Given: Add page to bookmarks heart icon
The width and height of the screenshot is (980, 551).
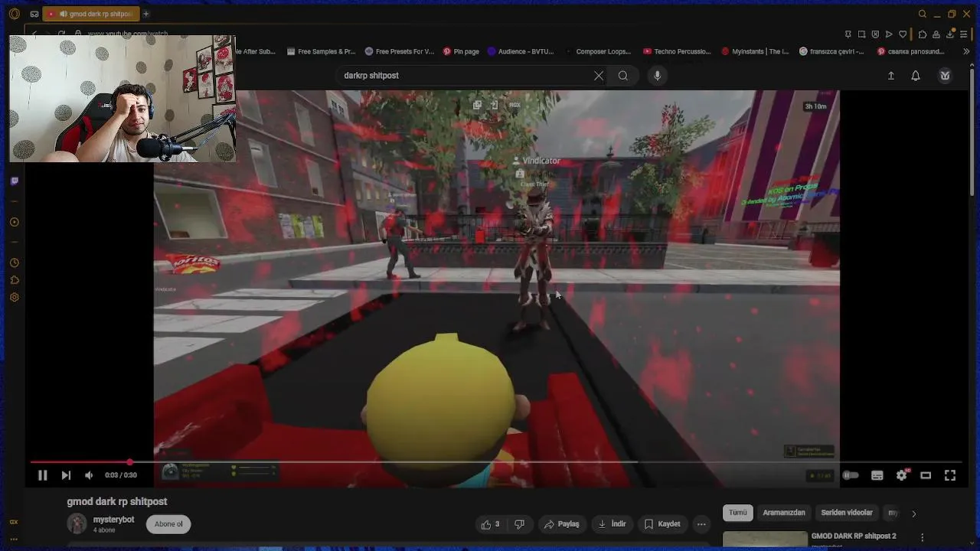Looking at the screenshot, I should tap(903, 34).
